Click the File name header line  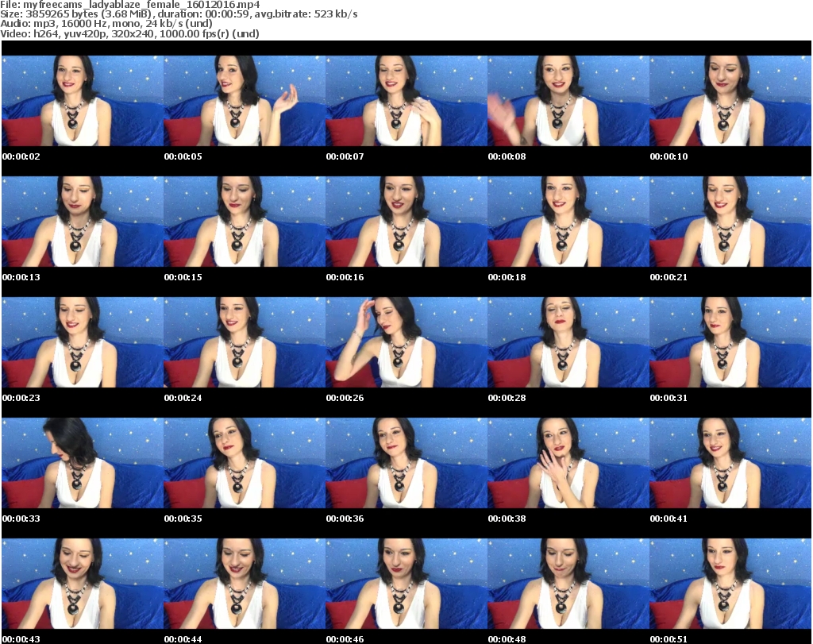tap(130, 5)
